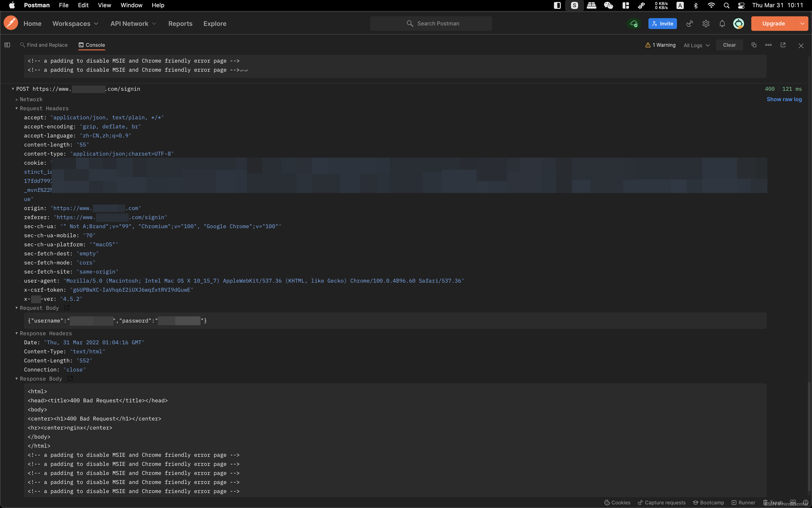Open the settings gear icon

point(706,24)
